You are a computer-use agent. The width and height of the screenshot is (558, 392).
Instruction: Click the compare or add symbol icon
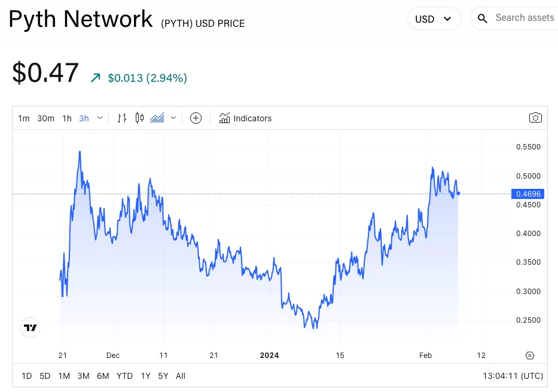point(196,118)
